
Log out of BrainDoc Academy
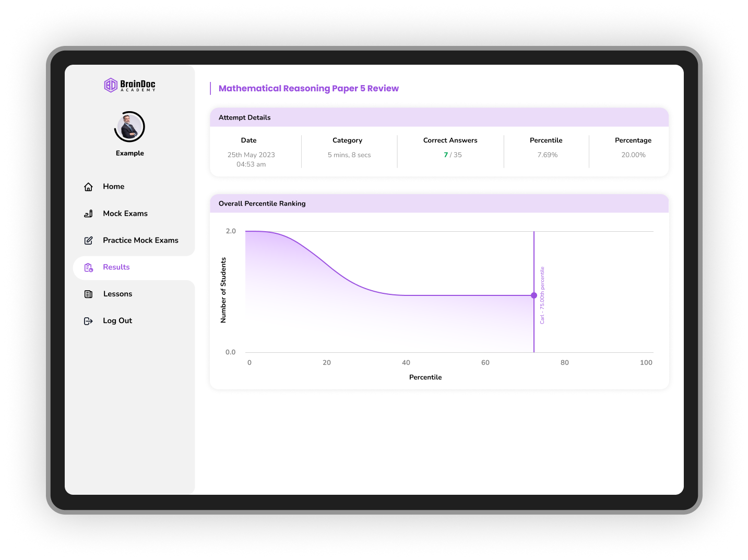click(117, 320)
